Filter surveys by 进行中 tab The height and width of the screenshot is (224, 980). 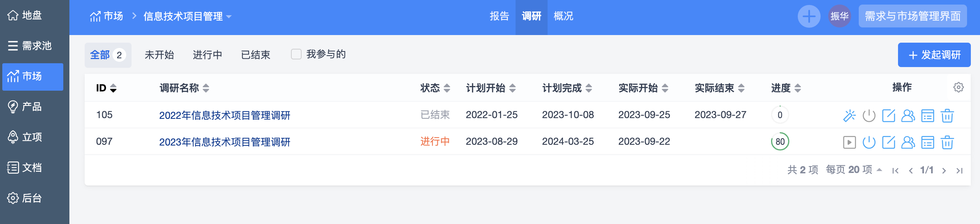(207, 55)
